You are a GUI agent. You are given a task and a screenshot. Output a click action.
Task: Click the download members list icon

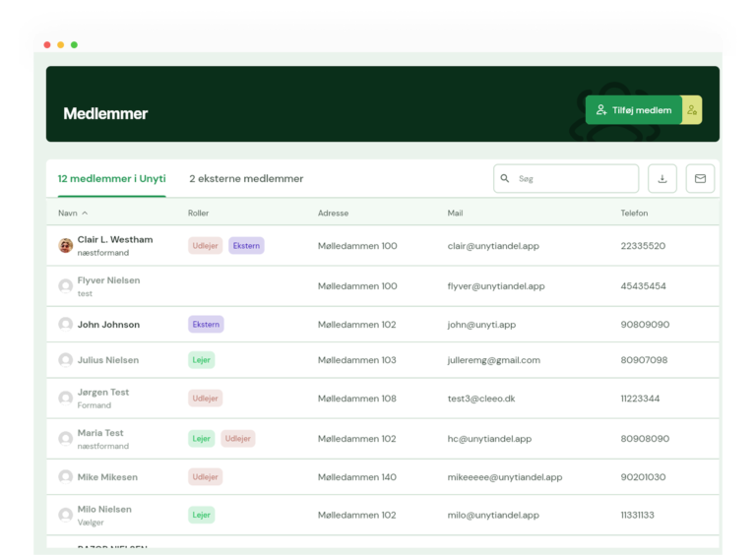(x=661, y=179)
